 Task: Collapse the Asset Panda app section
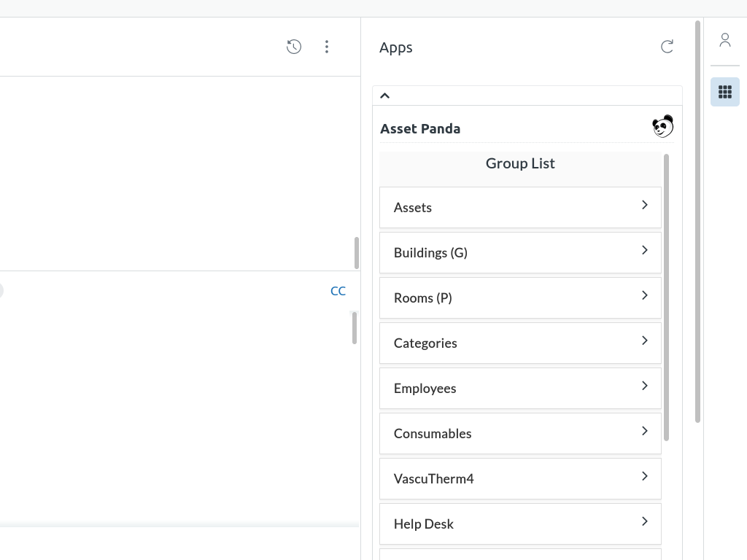[385, 96]
